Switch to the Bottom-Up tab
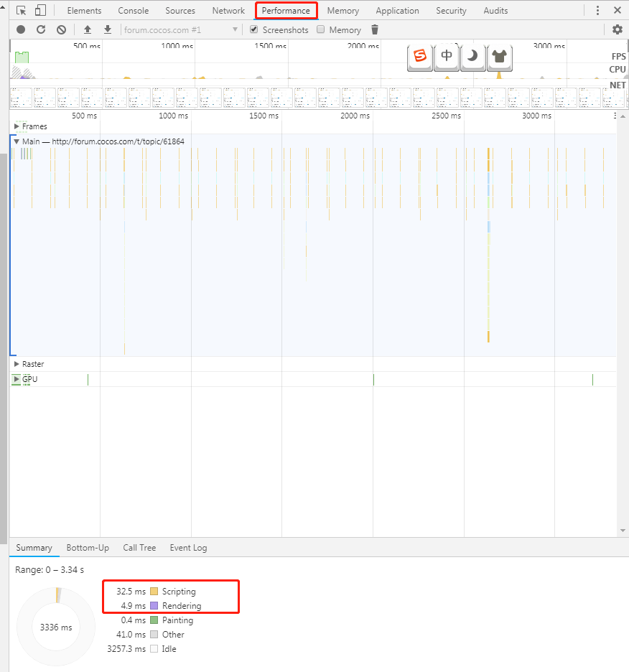Screen dimensions: 629x672 click(x=88, y=548)
